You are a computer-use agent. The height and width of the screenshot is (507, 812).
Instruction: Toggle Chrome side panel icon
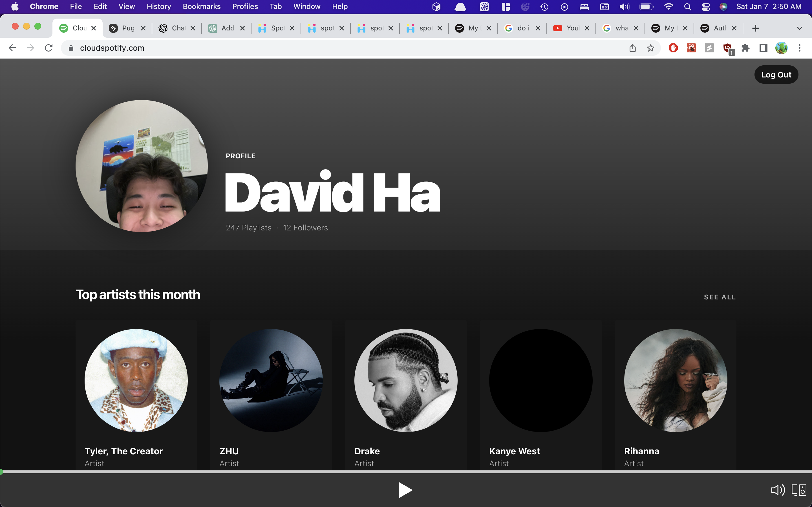[763, 48]
